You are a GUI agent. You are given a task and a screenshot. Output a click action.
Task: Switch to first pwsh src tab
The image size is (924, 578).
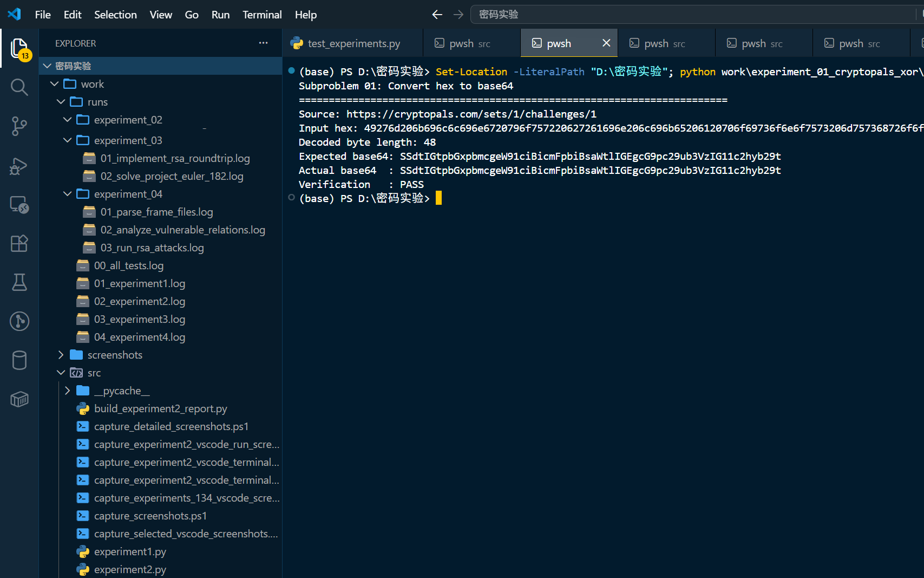(x=471, y=43)
